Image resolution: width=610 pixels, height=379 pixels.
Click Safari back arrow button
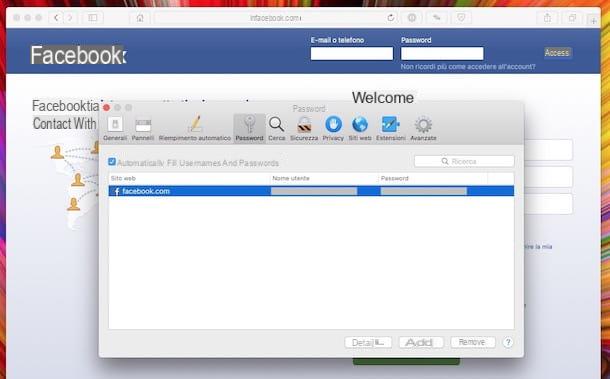click(56, 18)
